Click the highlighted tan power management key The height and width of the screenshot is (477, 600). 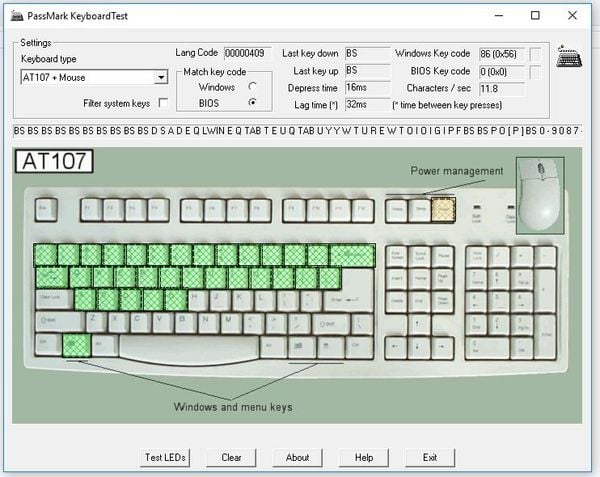[443, 210]
